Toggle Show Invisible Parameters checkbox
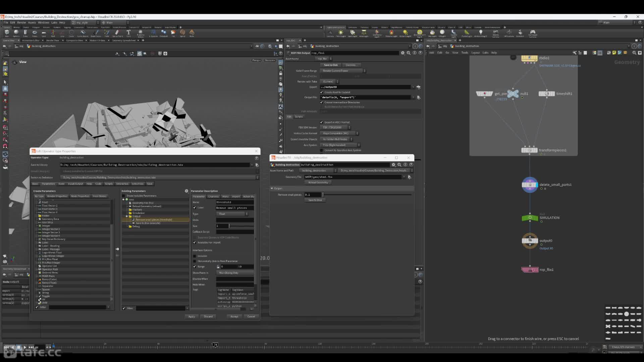 [x=124, y=196]
